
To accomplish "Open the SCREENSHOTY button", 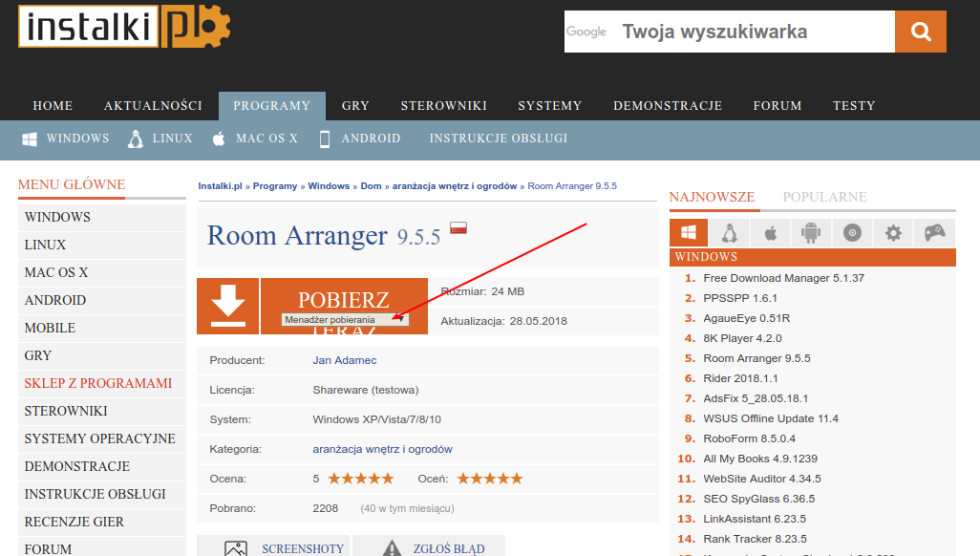I will pos(274,547).
